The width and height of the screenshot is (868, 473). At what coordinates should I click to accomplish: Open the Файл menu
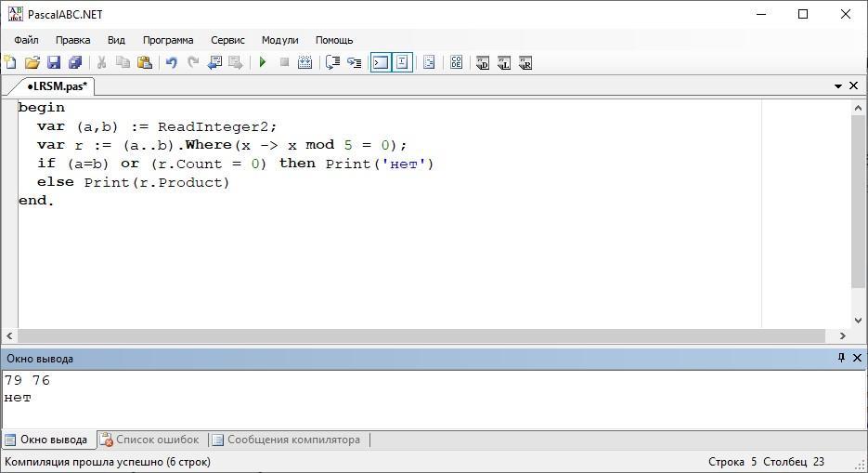point(26,40)
